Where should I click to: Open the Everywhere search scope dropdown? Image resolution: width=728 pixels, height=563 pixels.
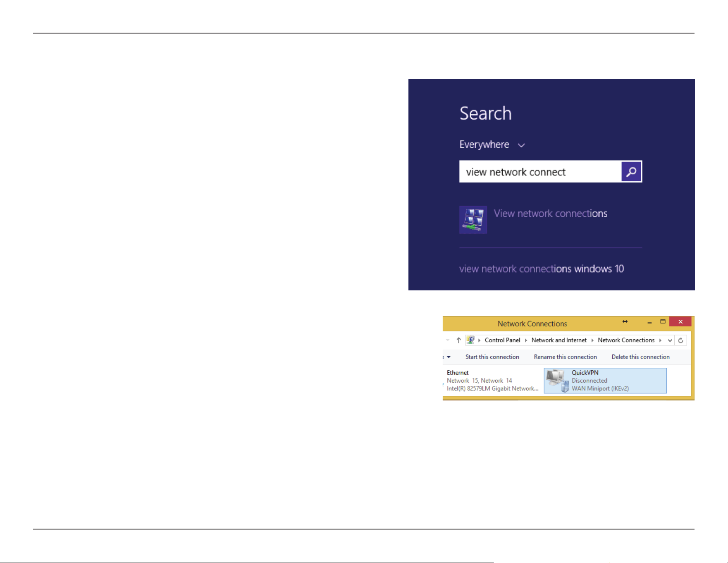(492, 145)
